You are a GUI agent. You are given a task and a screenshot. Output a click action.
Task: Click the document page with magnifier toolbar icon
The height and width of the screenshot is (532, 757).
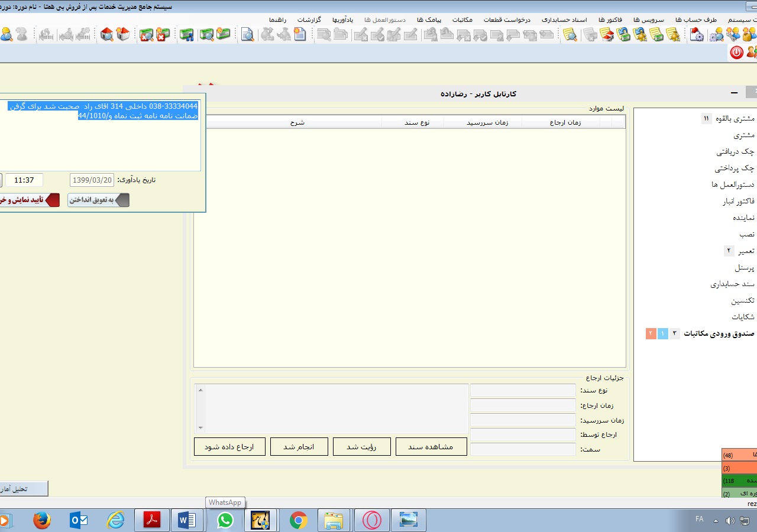pyautogui.click(x=247, y=34)
